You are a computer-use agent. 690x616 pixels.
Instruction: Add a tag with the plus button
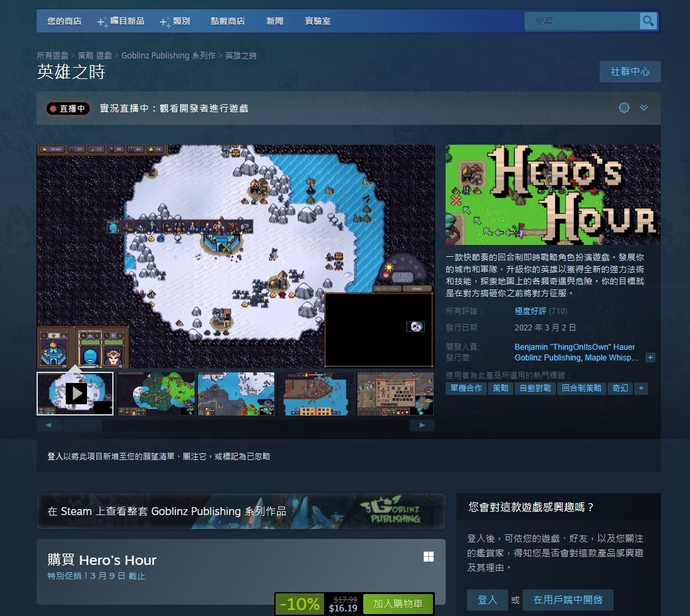(x=641, y=388)
